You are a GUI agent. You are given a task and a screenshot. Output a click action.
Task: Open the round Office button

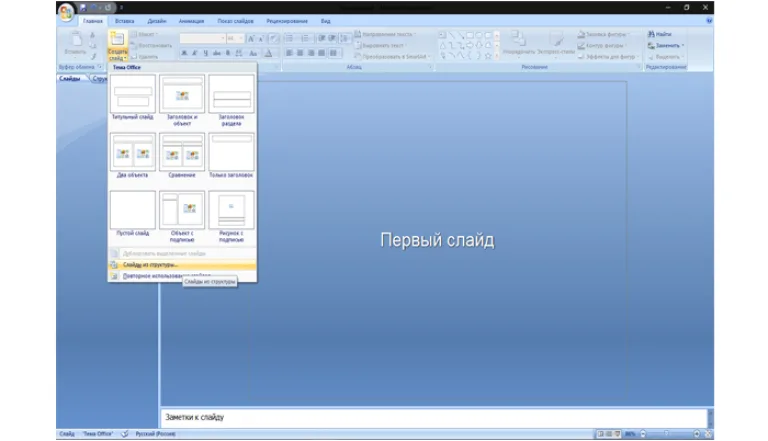[x=66, y=12]
